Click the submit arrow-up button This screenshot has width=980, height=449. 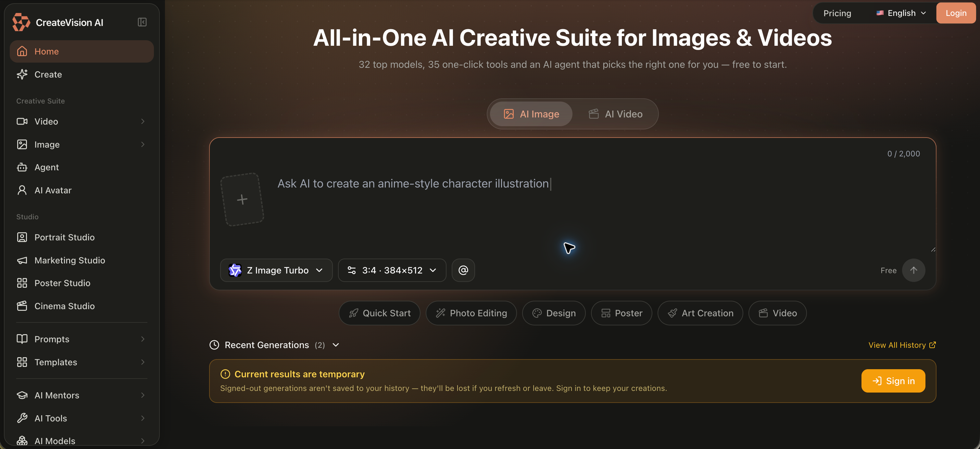coord(913,270)
